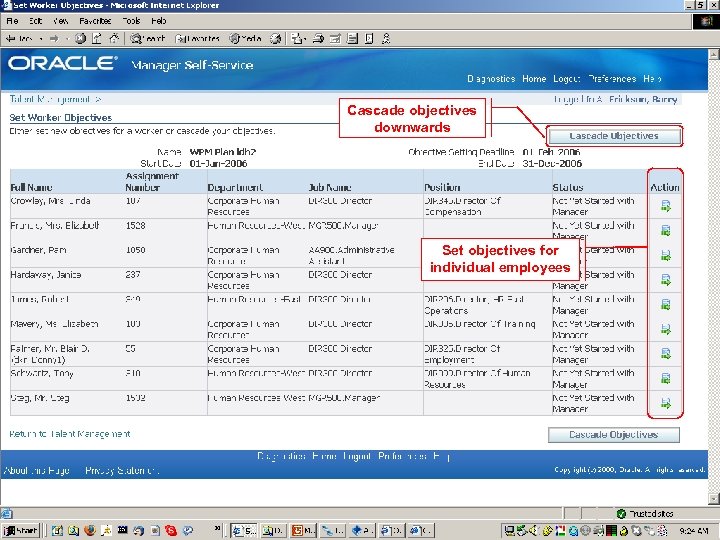This screenshot has height=540, width=720.
Task: Click the action icon for Palmer, Mr. Blair D.
Action: pos(665,354)
